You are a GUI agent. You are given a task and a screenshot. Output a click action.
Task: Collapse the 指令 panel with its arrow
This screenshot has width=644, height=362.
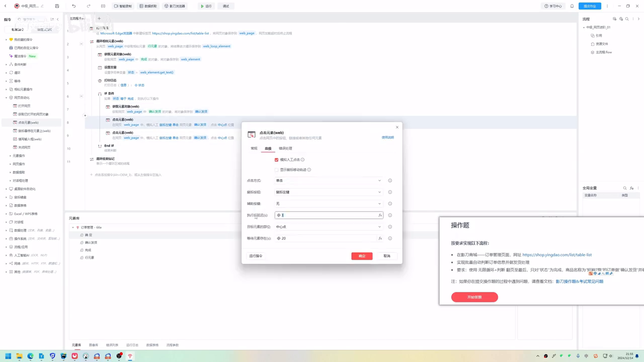pyautogui.click(x=57, y=19)
